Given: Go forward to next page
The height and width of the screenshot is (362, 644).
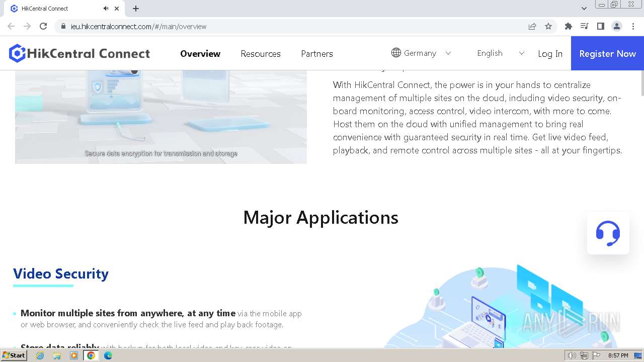Looking at the screenshot, I should pos(27,26).
